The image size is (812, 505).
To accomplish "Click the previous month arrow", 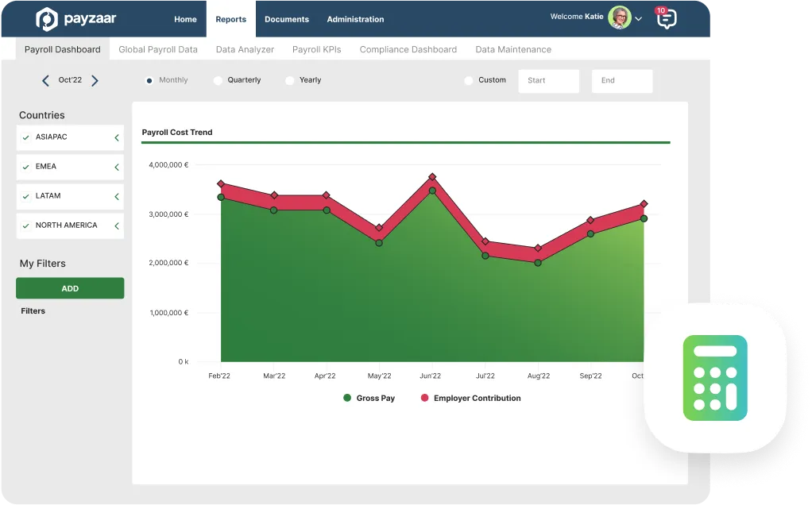I will click(45, 80).
